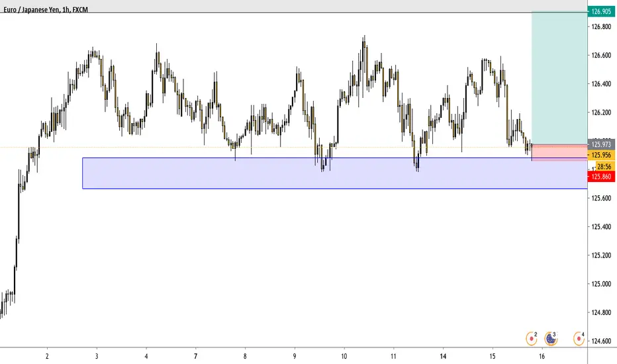Click the 'Euro / Japanese Yen, 1h, FXCM' chart title
Screen dimensions: 617x364
coord(46,10)
